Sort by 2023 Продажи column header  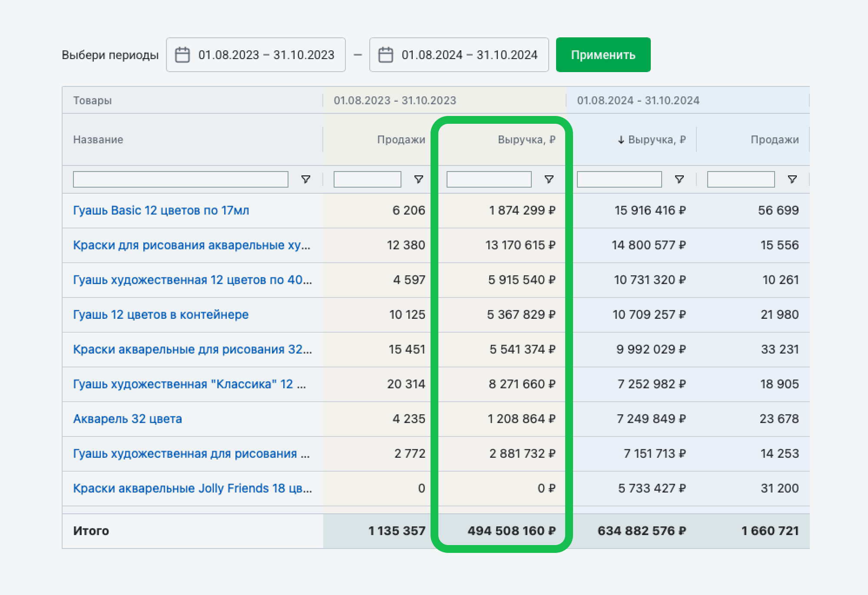pos(401,140)
